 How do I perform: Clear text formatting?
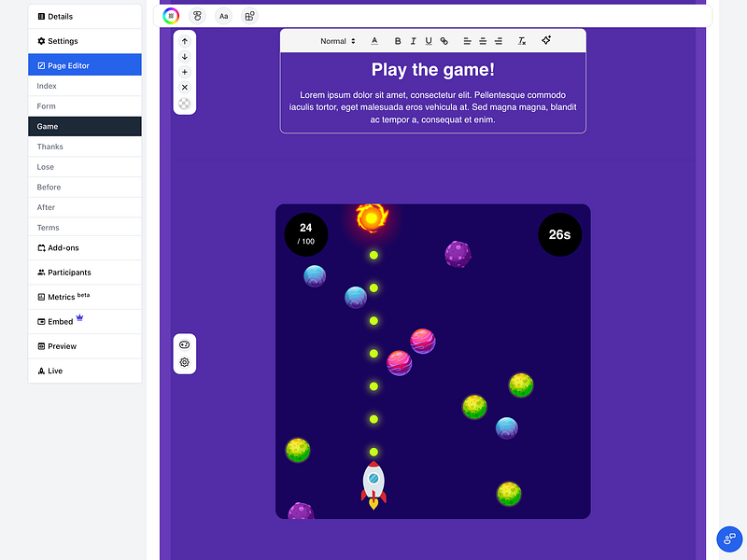tap(522, 41)
